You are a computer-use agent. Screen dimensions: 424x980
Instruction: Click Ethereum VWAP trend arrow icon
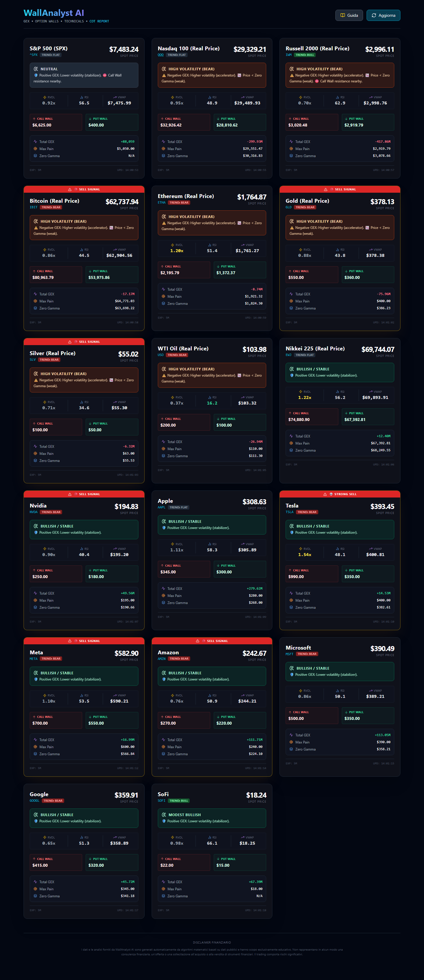[243, 245]
